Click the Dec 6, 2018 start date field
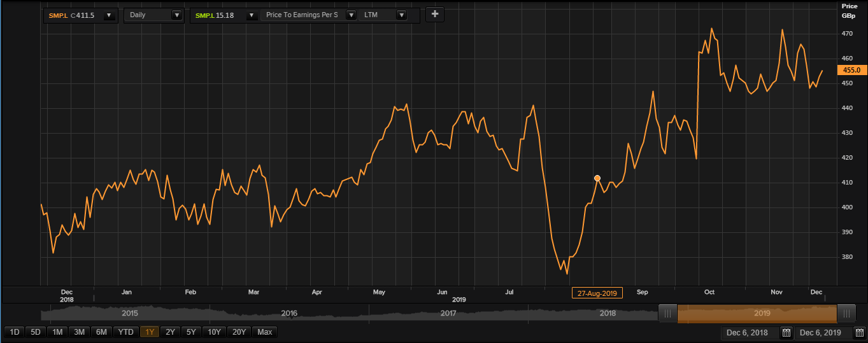Screen dimensions: 868x343 751,333
